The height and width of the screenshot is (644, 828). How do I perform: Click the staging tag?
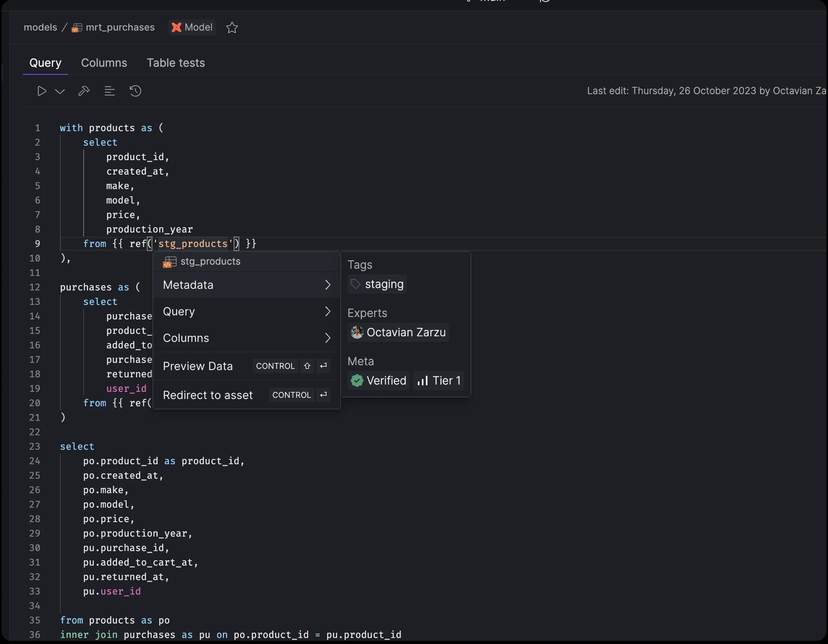(377, 284)
